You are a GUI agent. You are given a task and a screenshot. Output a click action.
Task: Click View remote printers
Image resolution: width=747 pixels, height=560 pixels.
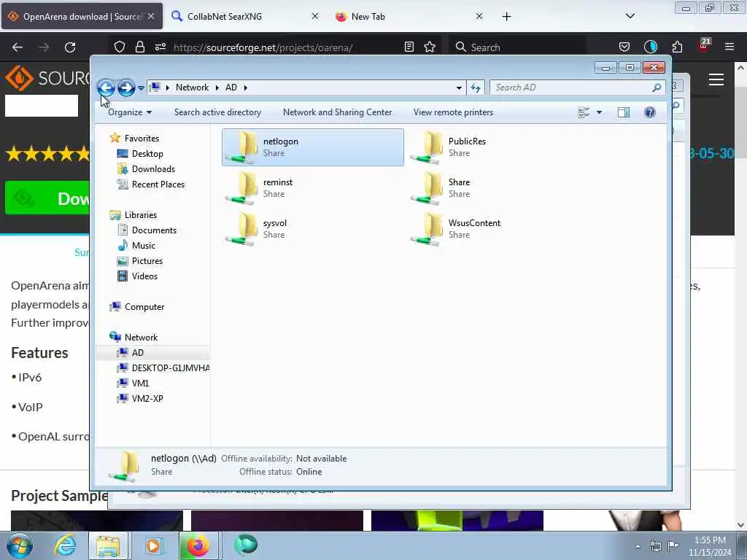pos(453,112)
